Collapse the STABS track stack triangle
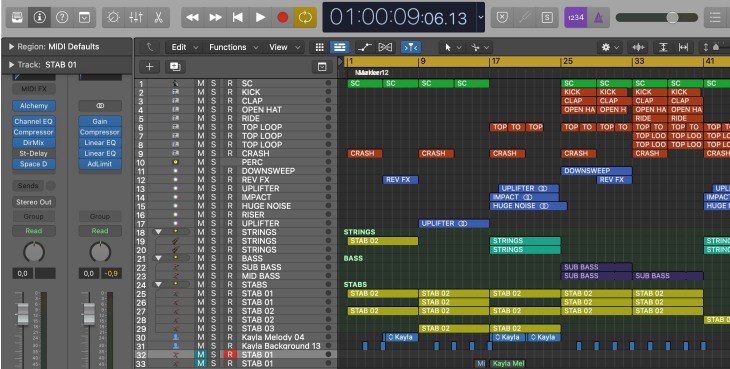This screenshot has height=369, width=730. tap(158, 284)
